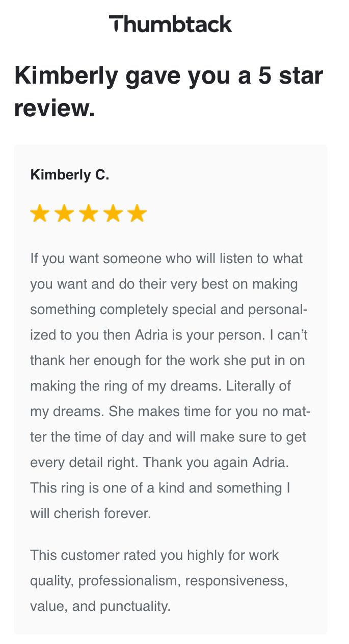Click the fourth gold star
The image size is (349, 644).
[x=113, y=214]
